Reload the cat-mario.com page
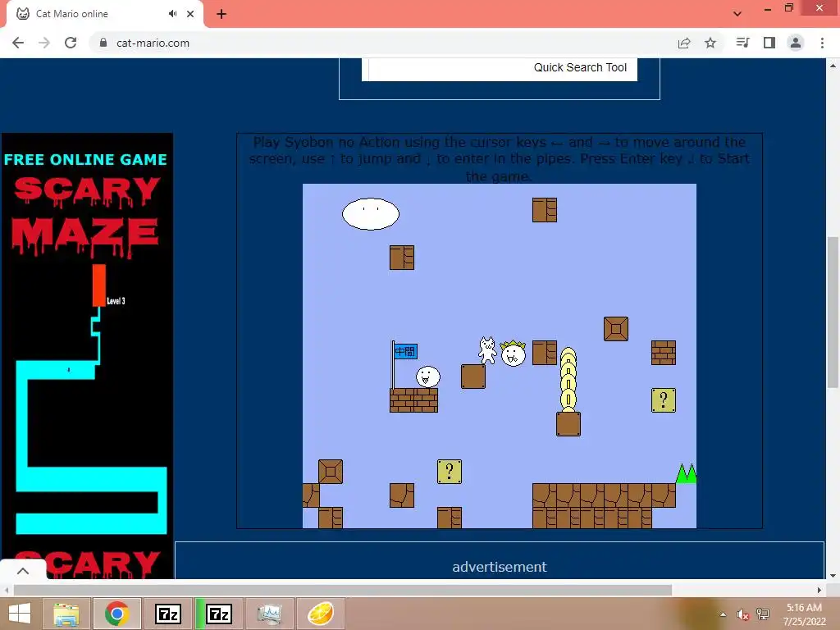840x630 pixels. pos(71,43)
